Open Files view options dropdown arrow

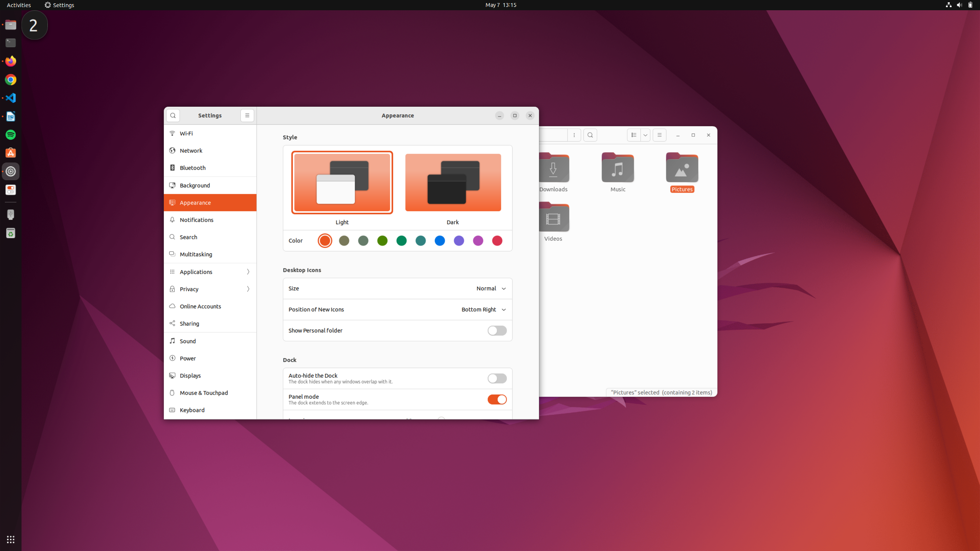(645, 135)
